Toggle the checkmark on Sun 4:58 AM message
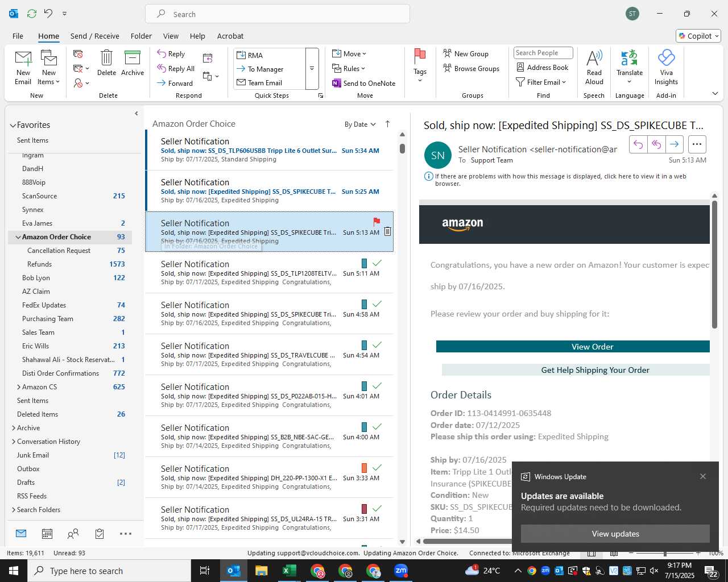This screenshot has width=728, height=582. [377, 304]
